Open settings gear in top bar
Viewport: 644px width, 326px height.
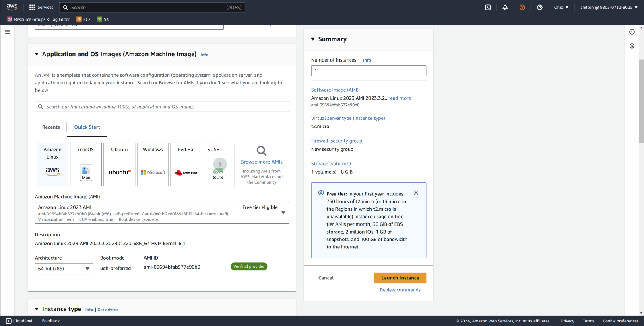point(540,7)
